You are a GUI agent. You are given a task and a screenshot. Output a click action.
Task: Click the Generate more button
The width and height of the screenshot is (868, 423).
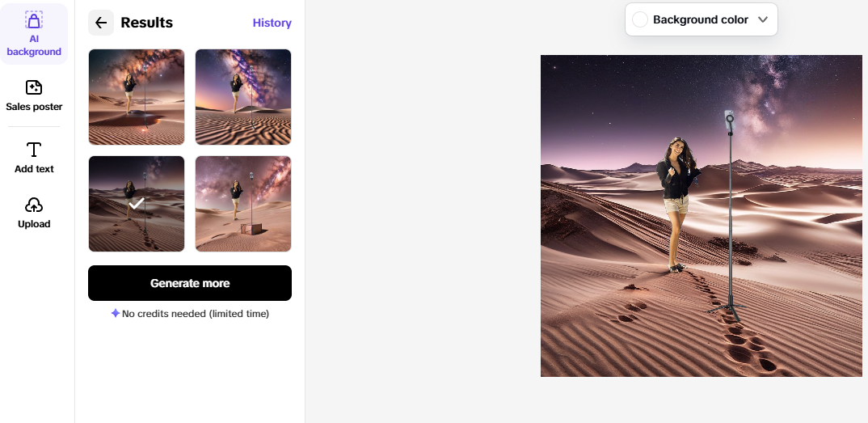point(190,283)
